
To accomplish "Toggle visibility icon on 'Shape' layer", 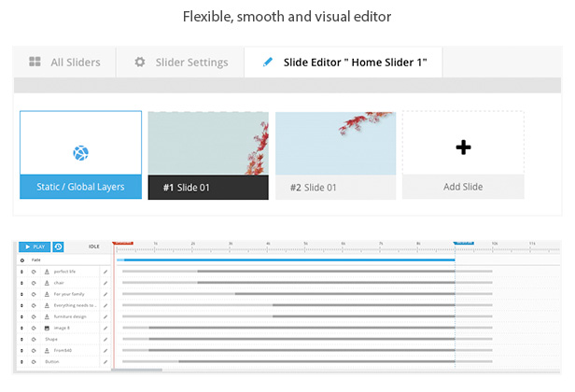I will [34, 339].
